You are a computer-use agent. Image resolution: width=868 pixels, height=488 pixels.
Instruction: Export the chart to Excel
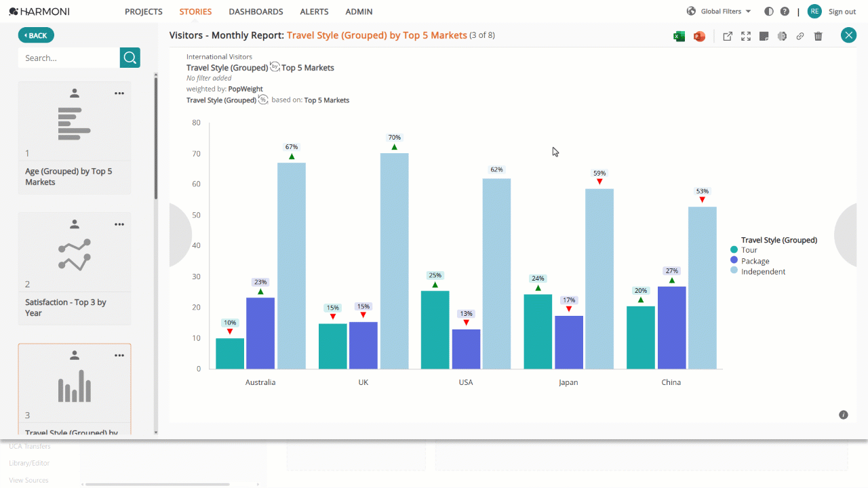click(x=679, y=37)
